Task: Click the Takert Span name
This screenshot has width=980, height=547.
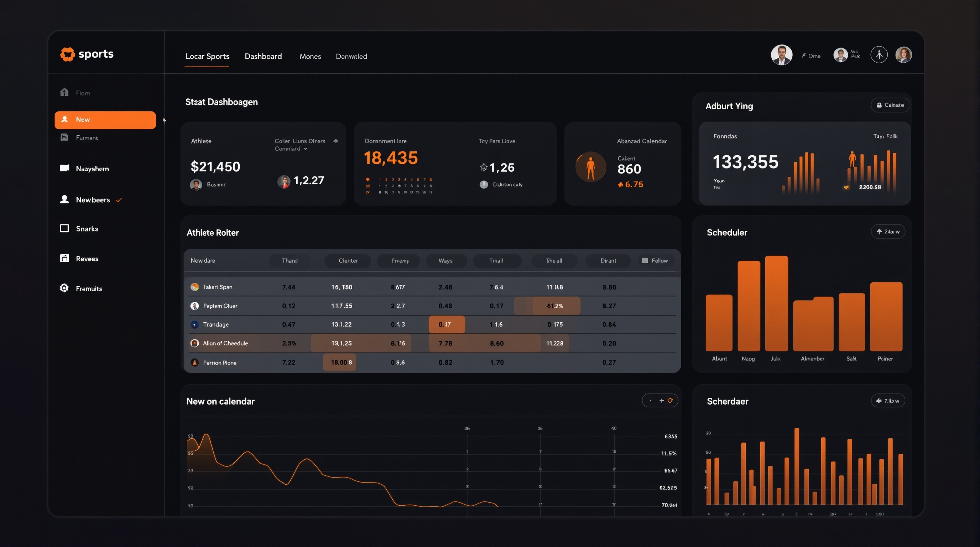Action: click(218, 287)
